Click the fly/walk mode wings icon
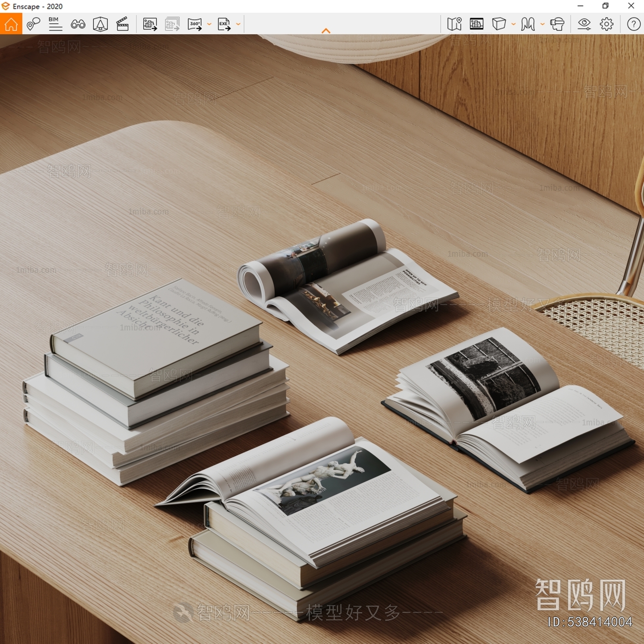The image size is (644, 644). point(528,24)
